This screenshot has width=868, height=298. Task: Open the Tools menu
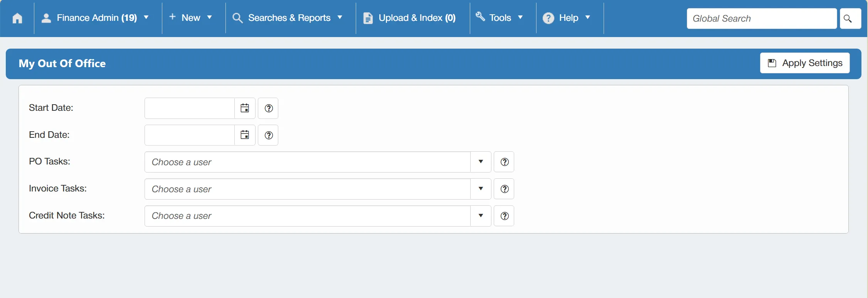500,18
